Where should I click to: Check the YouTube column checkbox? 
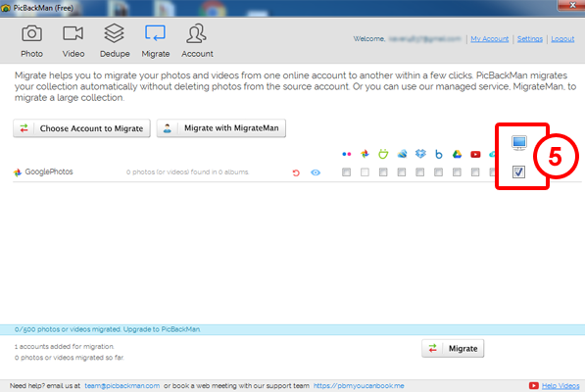click(x=475, y=171)
